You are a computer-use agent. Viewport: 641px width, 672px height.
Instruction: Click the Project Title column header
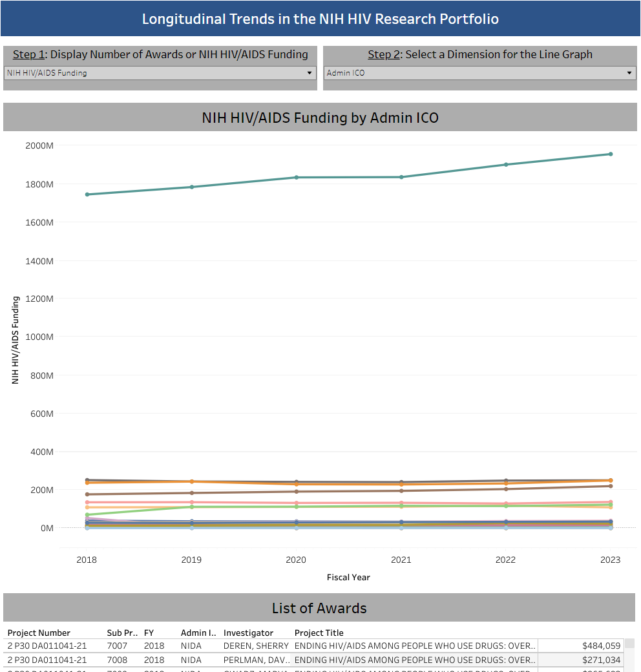click(319, 633)
